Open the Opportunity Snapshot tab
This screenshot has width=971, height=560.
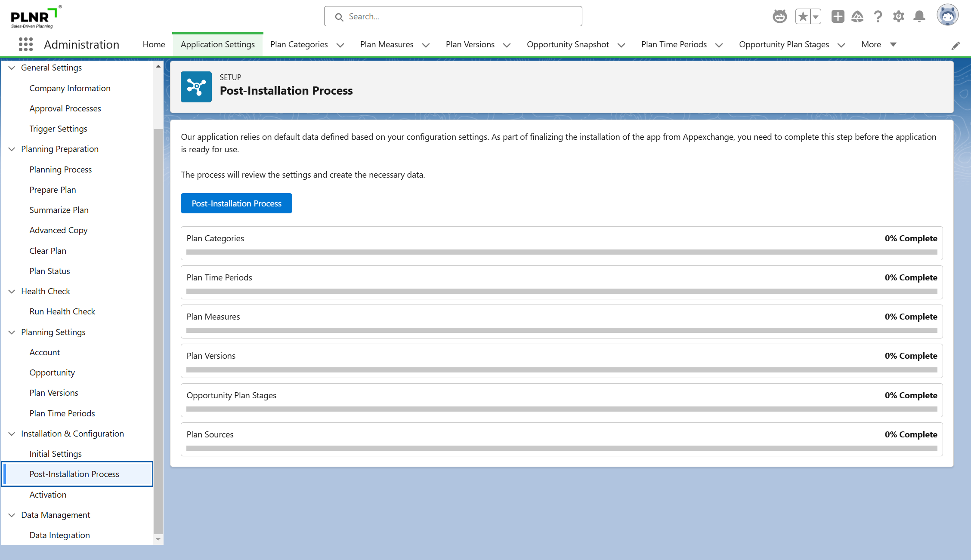point(568,44)
